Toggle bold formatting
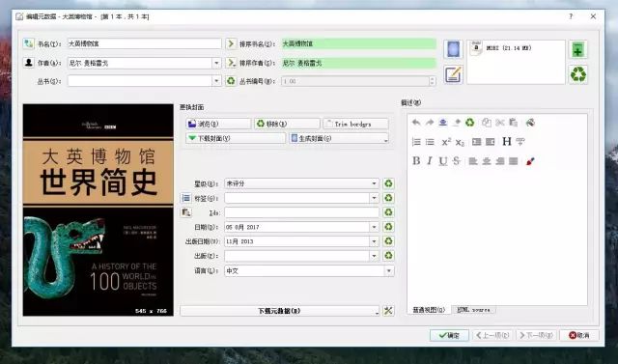 coord(416,160)
